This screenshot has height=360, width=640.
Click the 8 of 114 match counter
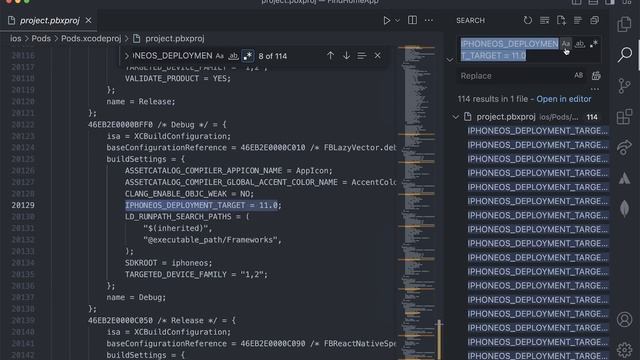[273, 56]
